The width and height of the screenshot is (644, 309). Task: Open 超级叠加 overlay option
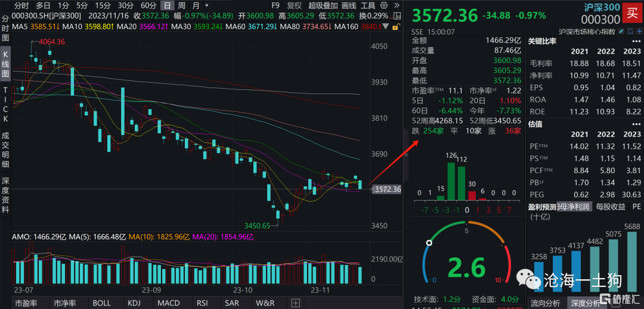coord(323,5)
